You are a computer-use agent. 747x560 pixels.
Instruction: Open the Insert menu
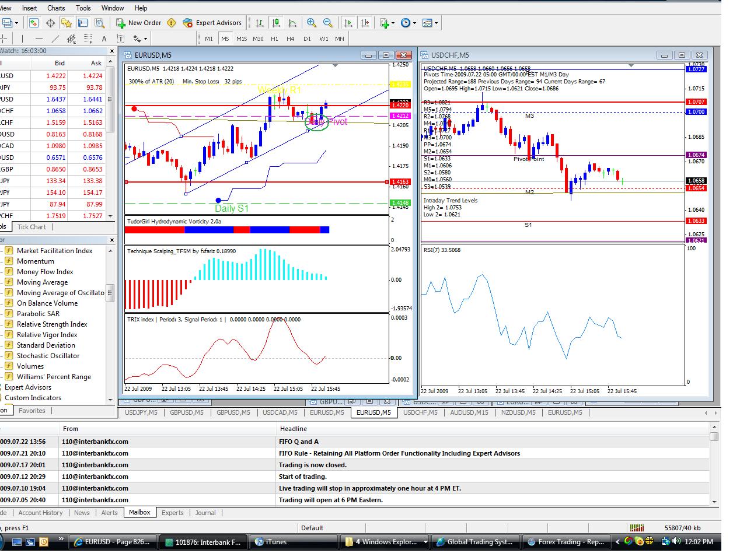pyautogui.click(x=29, y=8)
